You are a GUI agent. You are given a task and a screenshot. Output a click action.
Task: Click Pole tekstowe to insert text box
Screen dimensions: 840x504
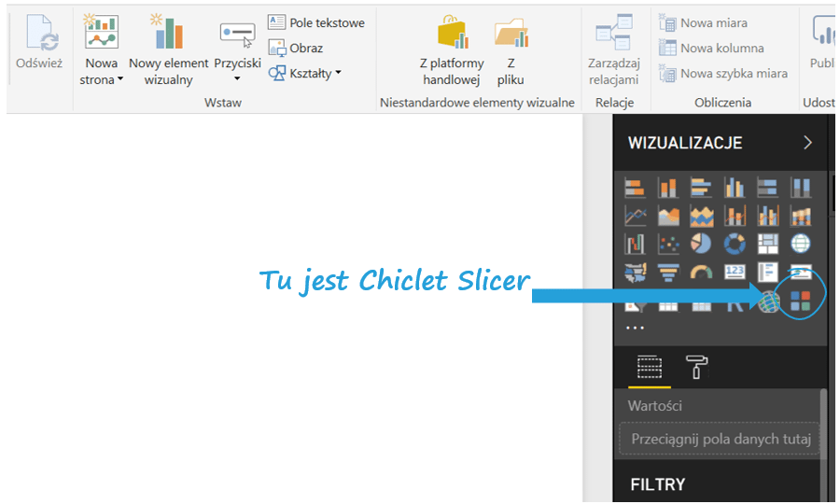point(316,22)
